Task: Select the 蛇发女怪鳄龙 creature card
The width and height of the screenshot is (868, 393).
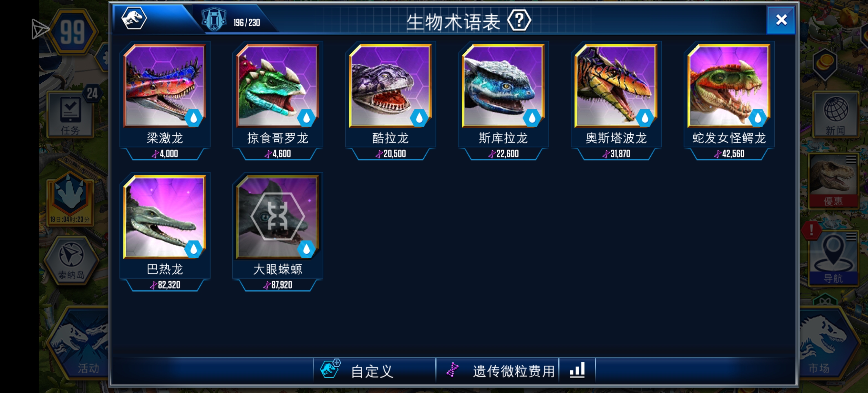Action: pos(729,101)
